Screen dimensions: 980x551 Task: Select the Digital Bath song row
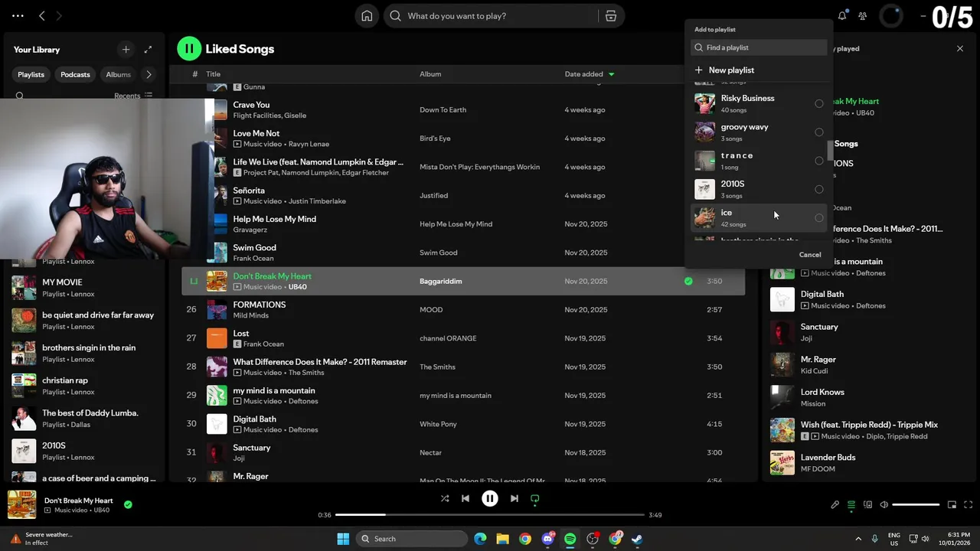462,424
